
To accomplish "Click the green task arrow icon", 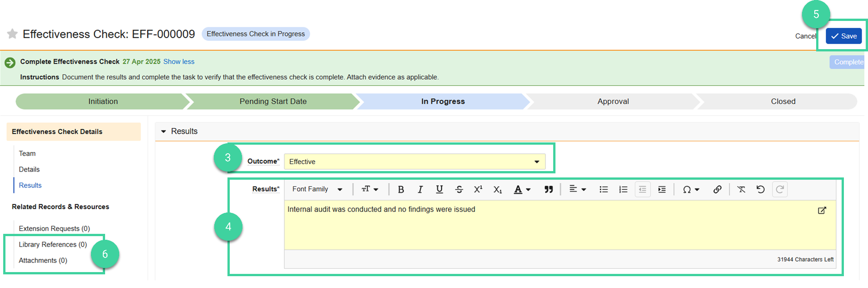I will point(10,63).
